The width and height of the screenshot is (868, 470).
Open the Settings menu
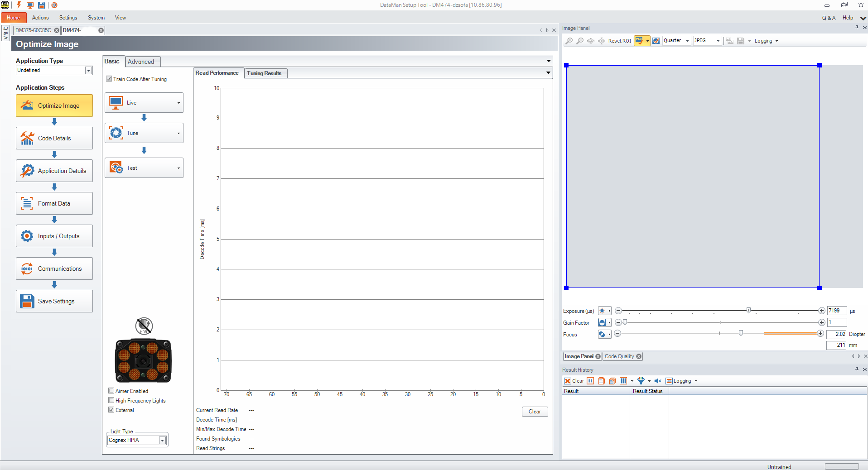point(68,18)
